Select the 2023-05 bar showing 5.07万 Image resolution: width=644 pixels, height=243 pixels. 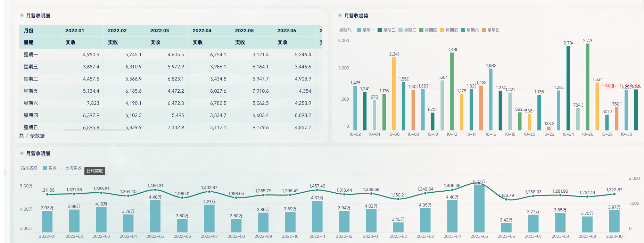click(479, 208)
